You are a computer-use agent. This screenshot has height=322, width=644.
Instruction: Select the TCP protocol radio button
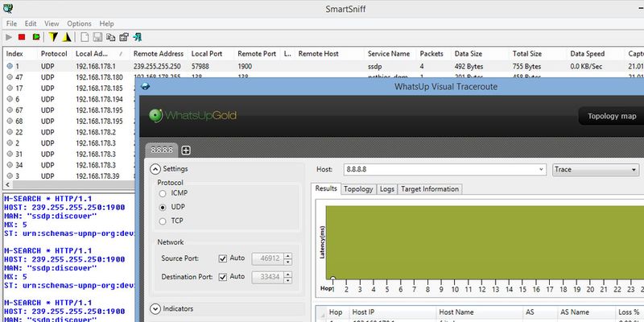165,221
